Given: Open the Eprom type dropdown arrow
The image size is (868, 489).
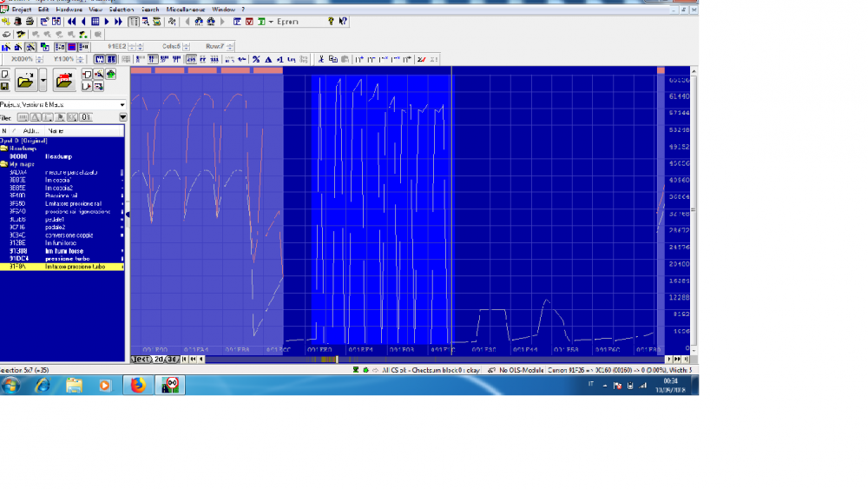Looking at the screenshot, I should (271, 23).
